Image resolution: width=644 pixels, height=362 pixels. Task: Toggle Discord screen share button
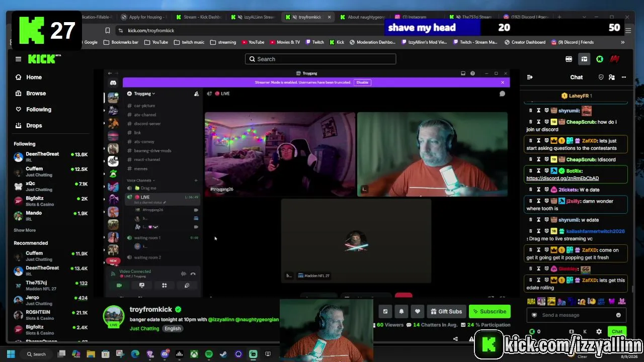pos(142,285)
